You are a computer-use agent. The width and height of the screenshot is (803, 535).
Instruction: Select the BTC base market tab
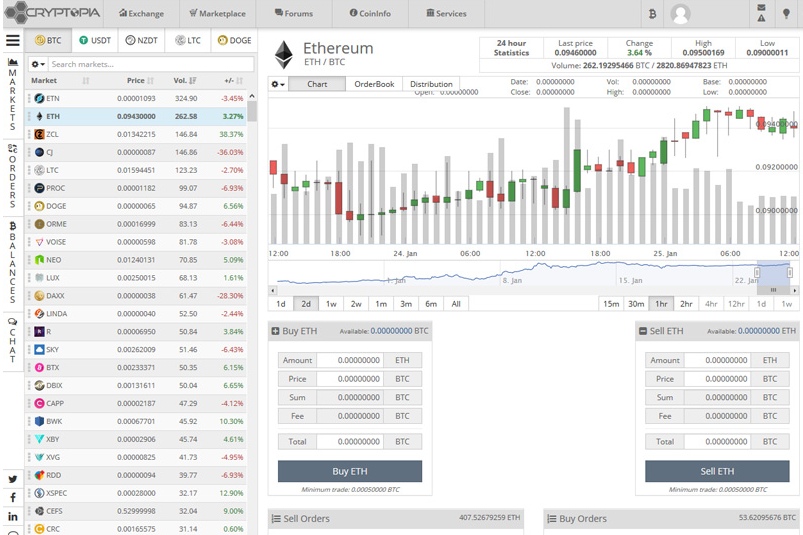point(48,40)
